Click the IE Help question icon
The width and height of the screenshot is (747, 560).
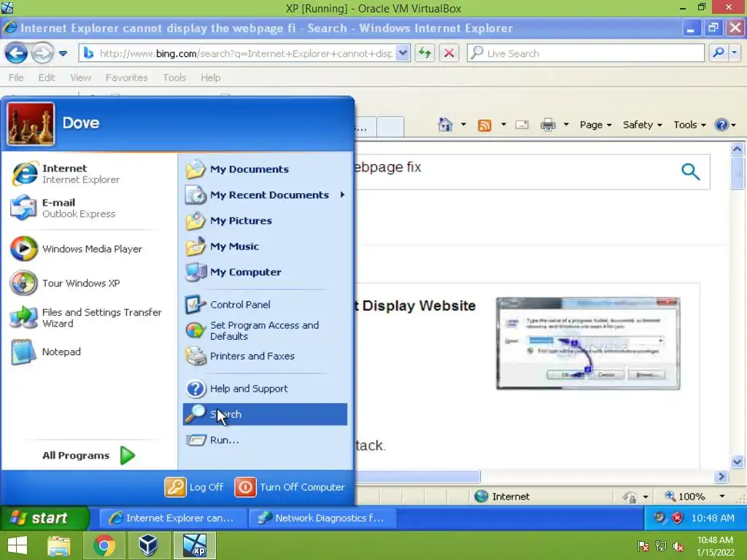tap(721, 125)
